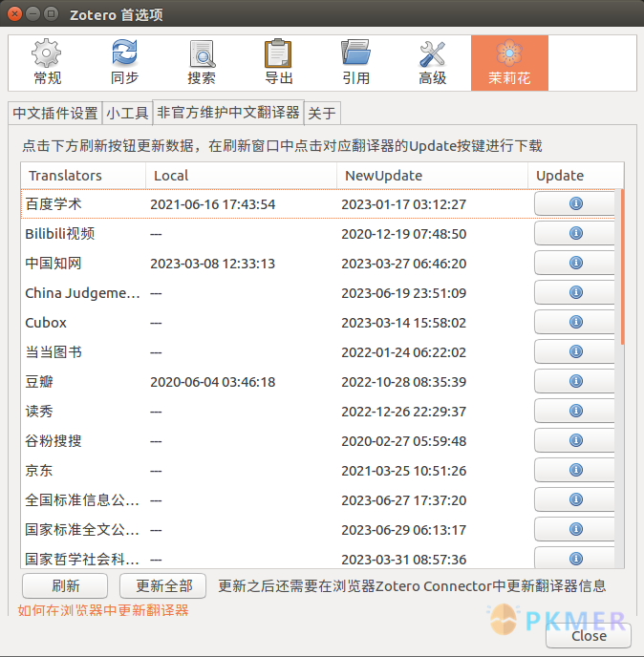Sort by the Translators column header
Screen dimensions: 644x657
tap(83, 176)
